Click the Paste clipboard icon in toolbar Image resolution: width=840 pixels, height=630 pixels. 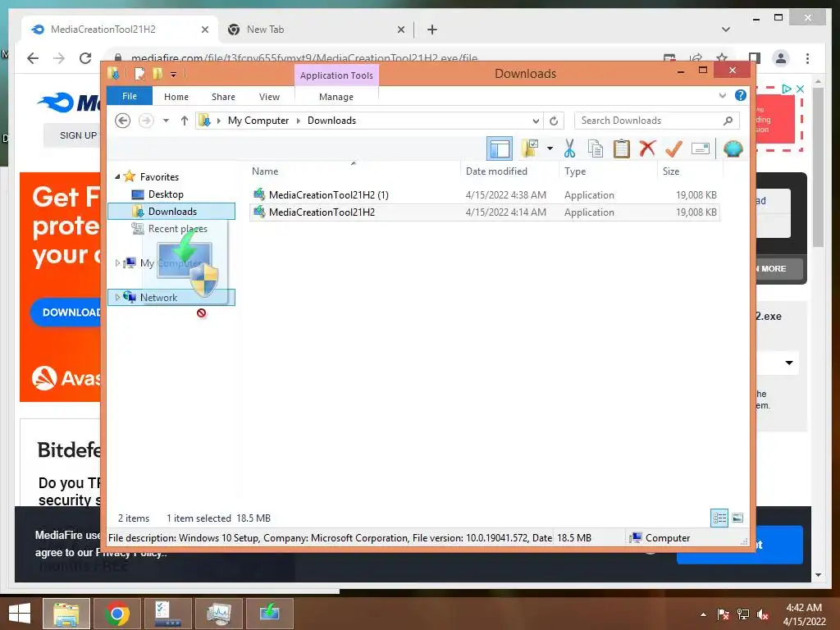(621, 148)
